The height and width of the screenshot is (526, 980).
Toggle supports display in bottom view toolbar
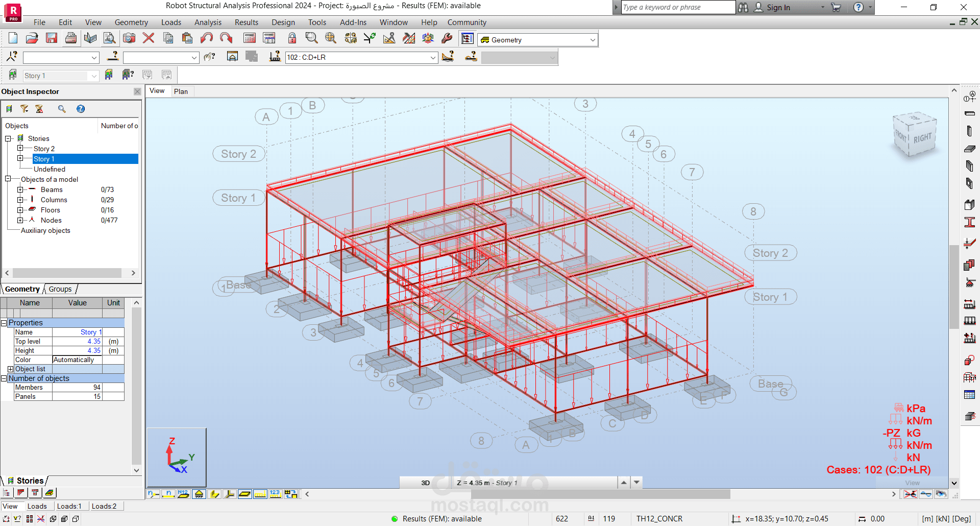click(x=199, y=494)
